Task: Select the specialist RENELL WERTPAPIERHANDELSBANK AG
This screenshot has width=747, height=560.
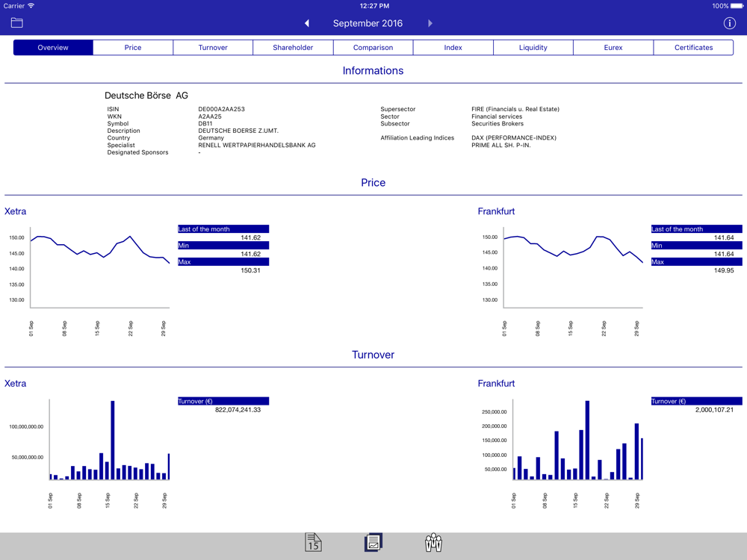Action: [x=257, y=145]
